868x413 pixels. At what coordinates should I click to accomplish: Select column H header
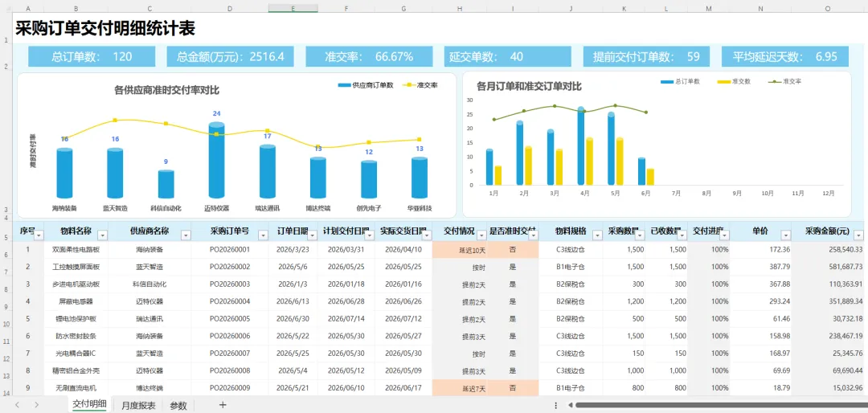(x=460, y=8)
